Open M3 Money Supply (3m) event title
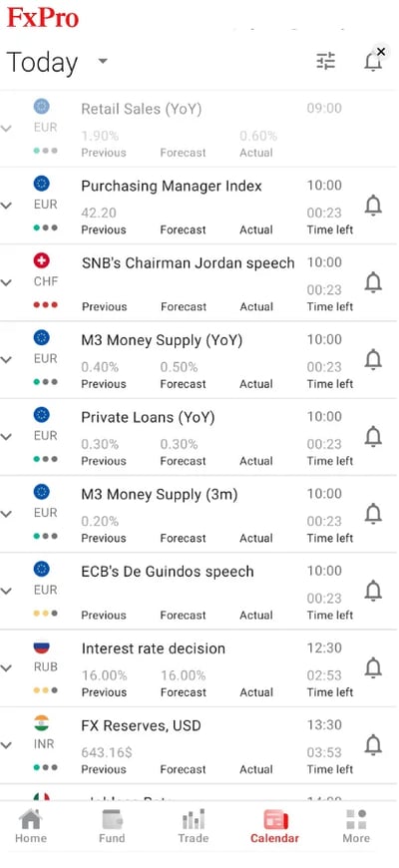399x868 pixels. 160,494
